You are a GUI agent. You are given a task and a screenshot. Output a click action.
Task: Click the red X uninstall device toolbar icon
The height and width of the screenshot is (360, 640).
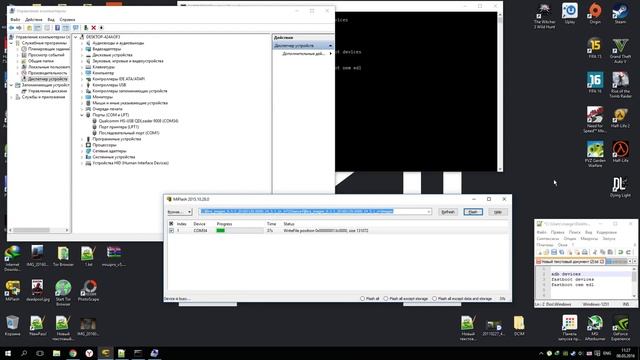coord(93,28)
